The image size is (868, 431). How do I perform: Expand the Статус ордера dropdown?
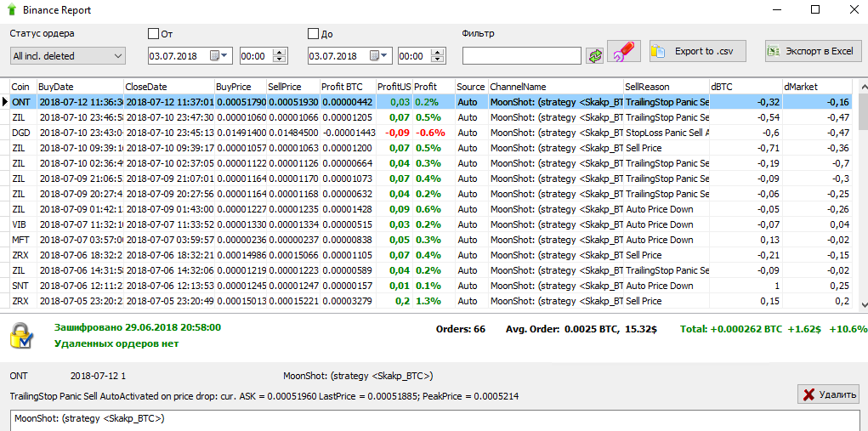coord(68,56)
